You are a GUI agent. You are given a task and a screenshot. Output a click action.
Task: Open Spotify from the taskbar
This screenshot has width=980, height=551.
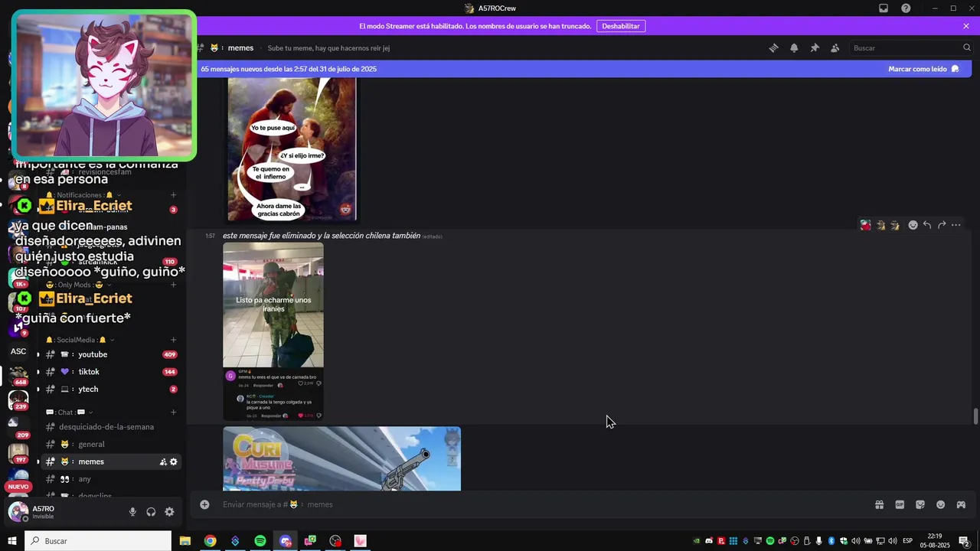tap(260, 541)
